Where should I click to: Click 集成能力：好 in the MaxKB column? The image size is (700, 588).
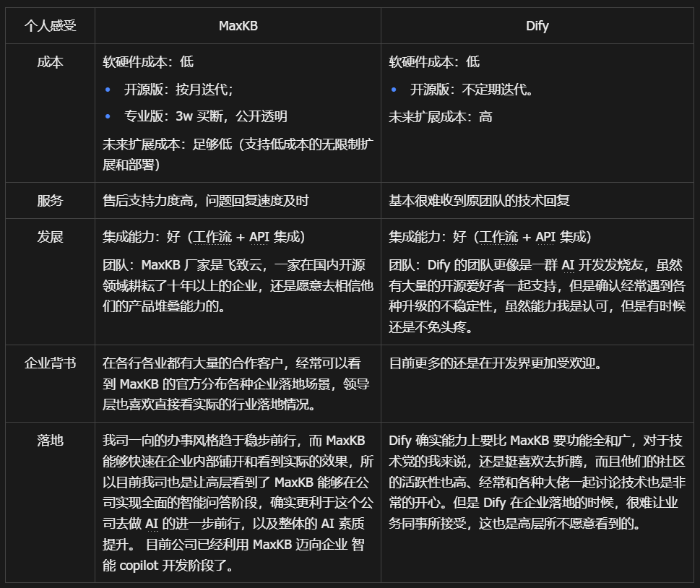click(204, 237)
